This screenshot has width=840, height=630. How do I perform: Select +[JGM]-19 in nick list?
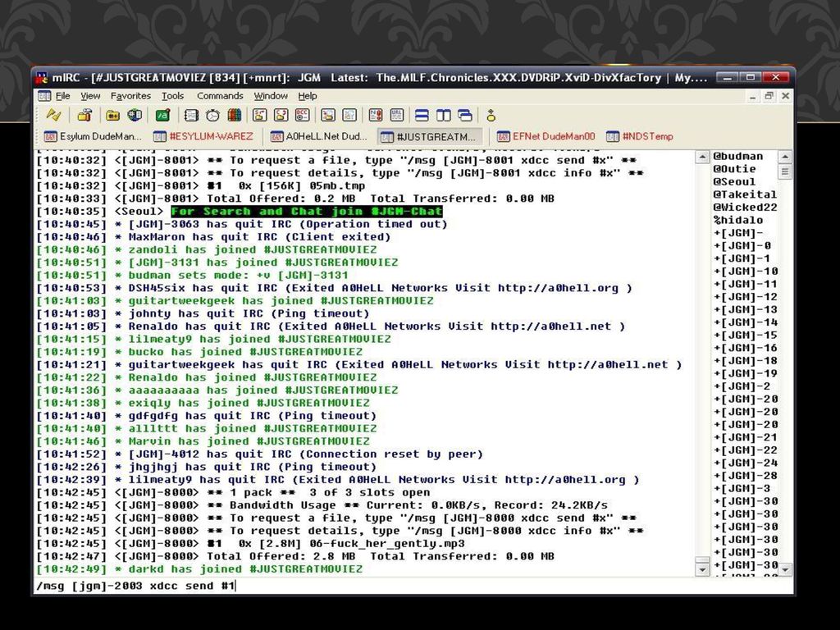coord(745,373)
